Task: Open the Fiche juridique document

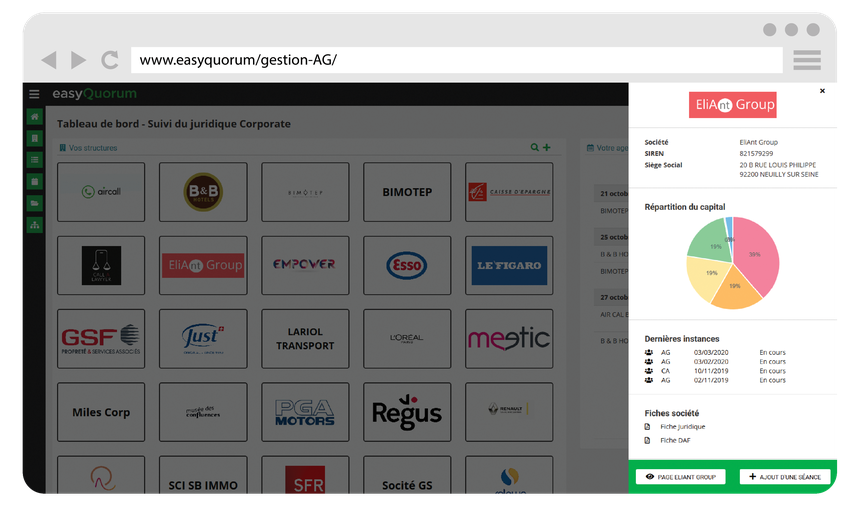Action: tap(675, 427)
